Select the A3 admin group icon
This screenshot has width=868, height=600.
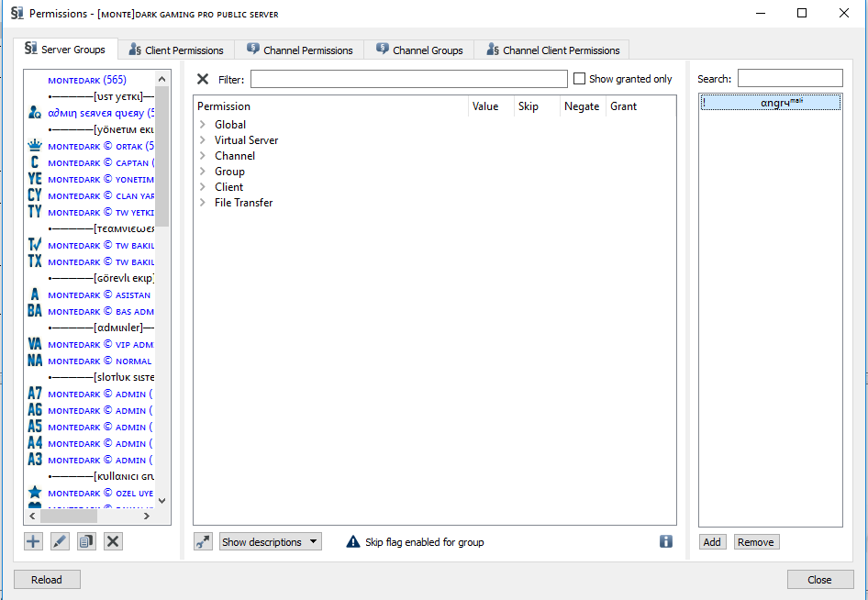pos(35,460)
